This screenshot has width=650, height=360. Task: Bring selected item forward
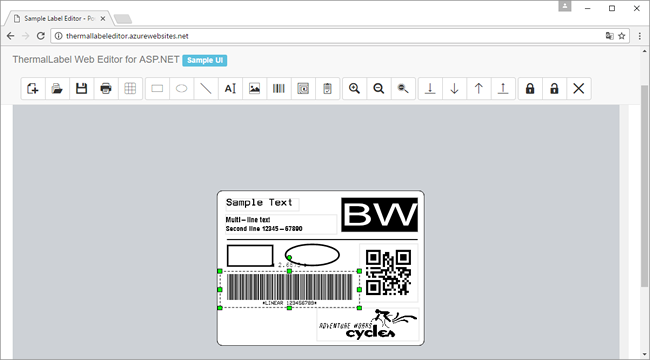point(479,88)
